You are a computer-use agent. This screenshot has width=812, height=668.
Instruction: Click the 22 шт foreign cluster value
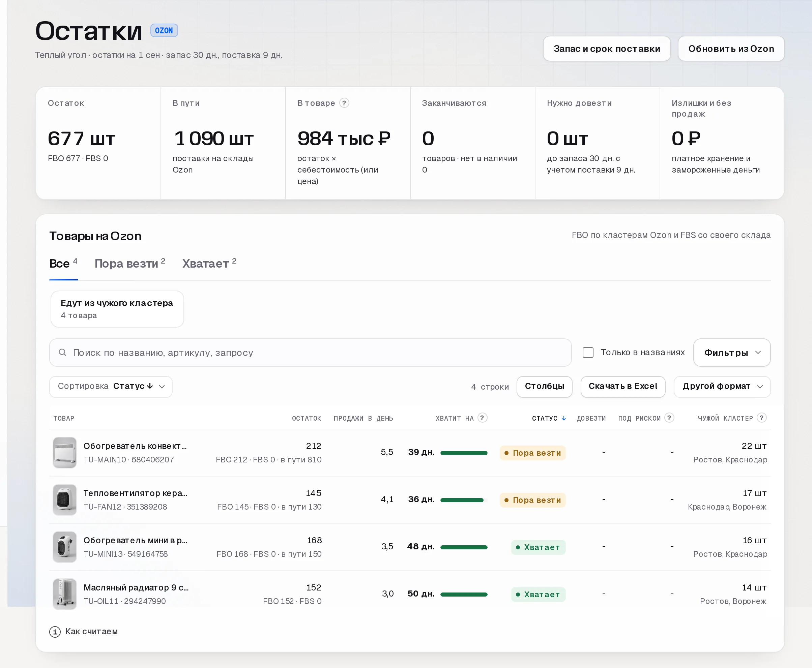pyautogui.click(x=754, y=446)
